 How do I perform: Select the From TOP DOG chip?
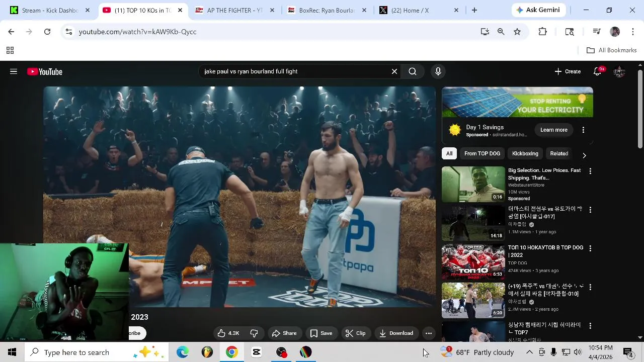[482, 153]
